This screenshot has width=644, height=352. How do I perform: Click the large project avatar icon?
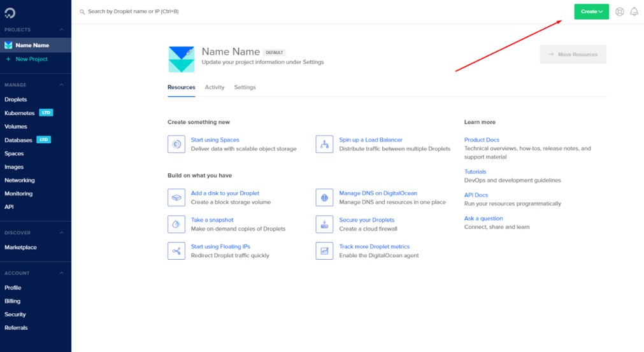click(181, 59)
